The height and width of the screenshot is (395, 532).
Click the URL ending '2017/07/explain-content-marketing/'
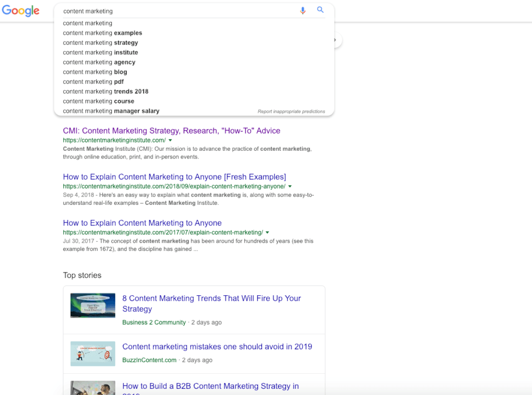pyautogui.click(x=163, y=232)
